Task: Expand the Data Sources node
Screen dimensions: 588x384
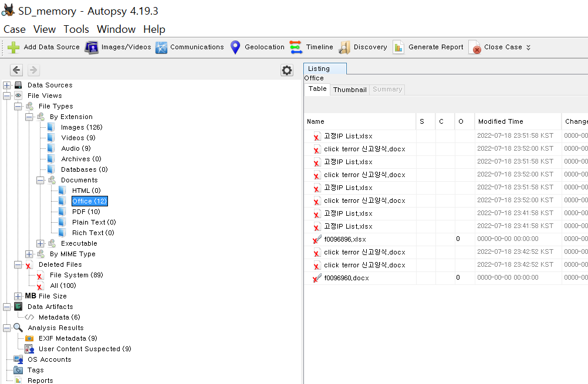Action: [x=7, y=85]
